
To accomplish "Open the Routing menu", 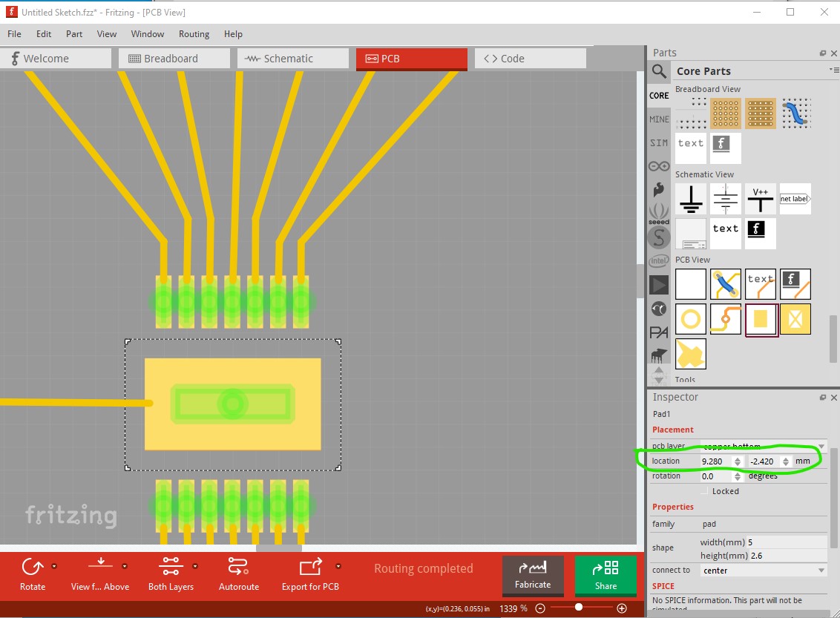I will [x=194, y=33].
